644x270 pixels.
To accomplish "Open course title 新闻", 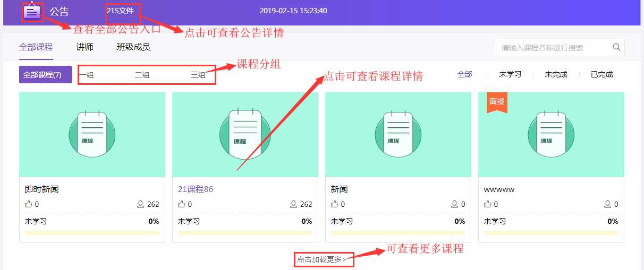I will pos(339,189).
